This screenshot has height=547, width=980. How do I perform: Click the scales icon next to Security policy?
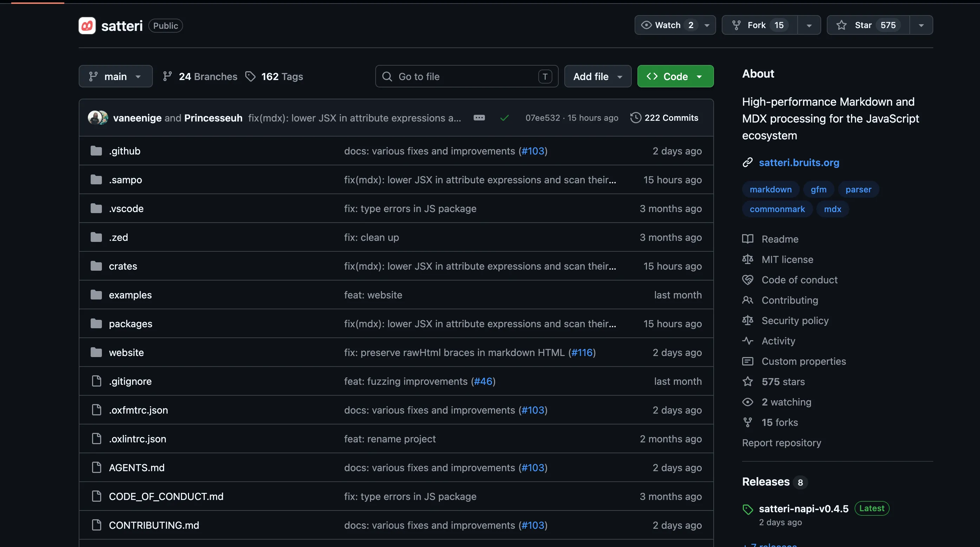tap(747, 321)
